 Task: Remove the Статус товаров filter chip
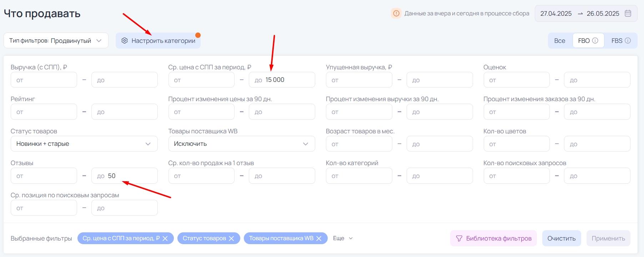[231, 238]
